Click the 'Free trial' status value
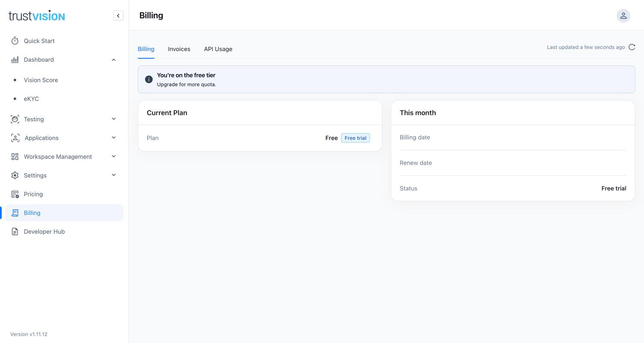Screen dimensions: 644x343 (x=614, y=189)
